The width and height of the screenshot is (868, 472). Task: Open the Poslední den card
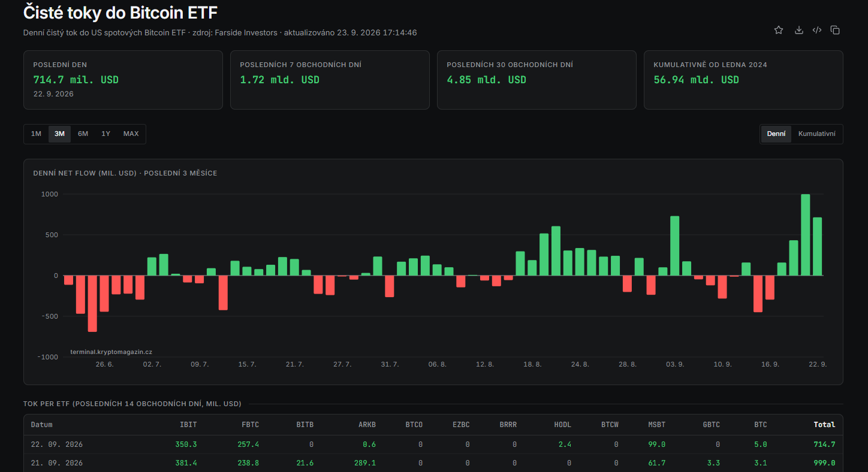click(x=123, y=80)
